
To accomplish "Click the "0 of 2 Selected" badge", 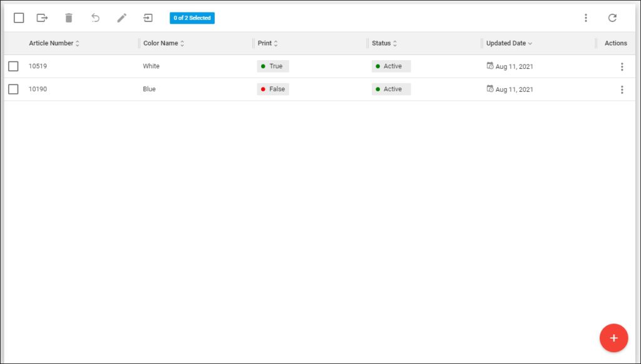I will [x=192, y=18].
